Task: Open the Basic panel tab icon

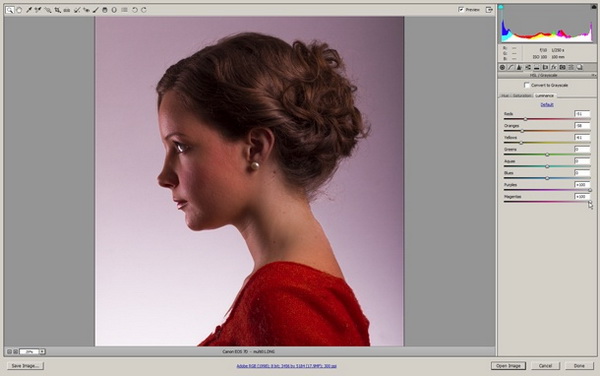Action: [502, 67]
